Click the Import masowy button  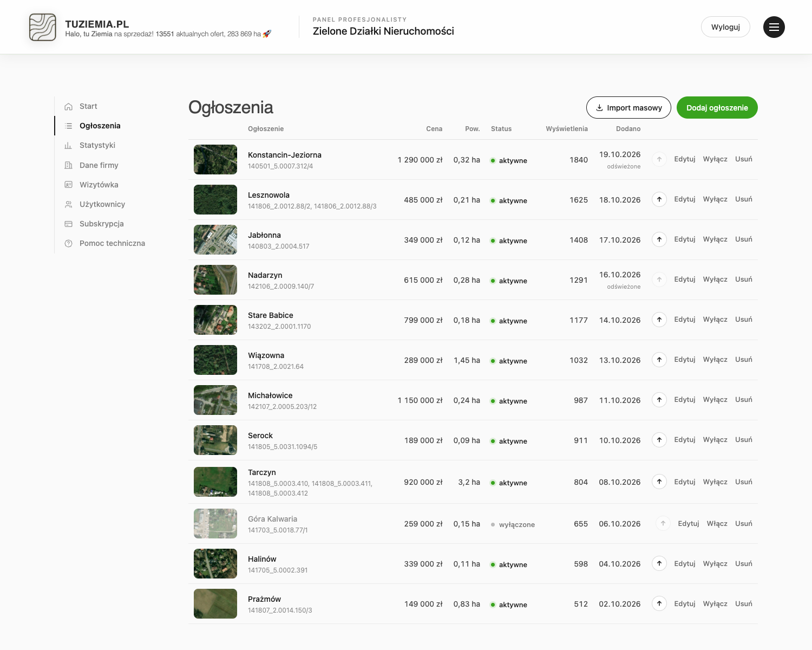pos(628,108)
